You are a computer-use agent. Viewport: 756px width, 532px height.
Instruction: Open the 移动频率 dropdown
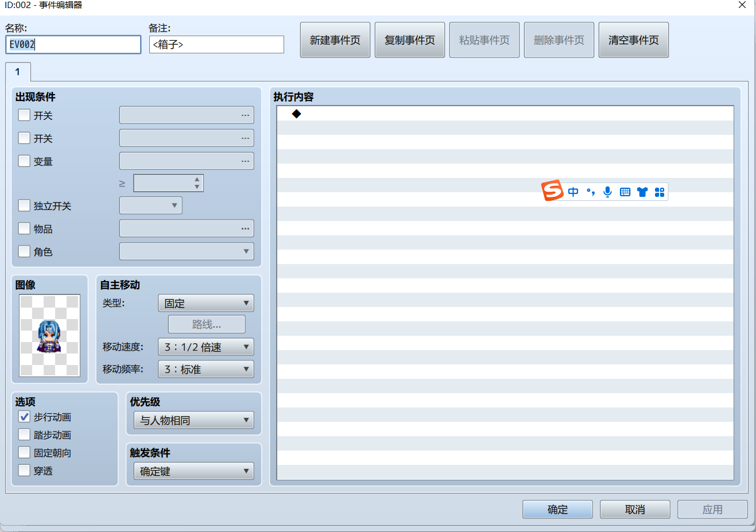point(206,369)
